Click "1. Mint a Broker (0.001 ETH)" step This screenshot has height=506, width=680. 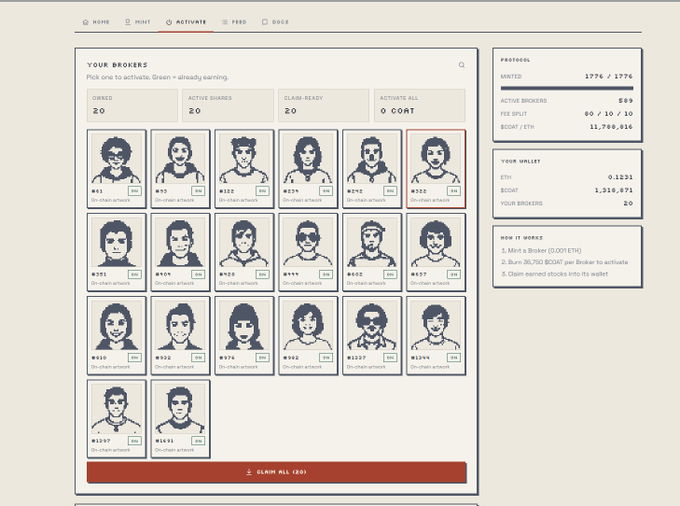[x=541, y=251]
